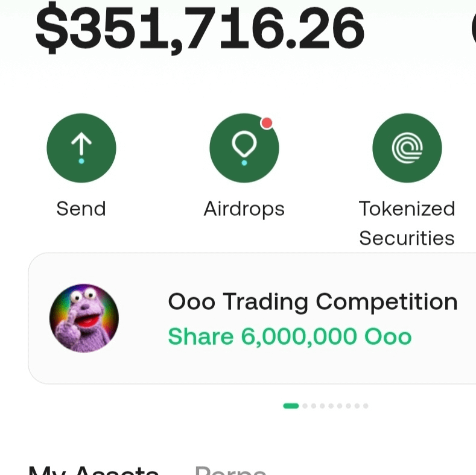This screenshot has height=475, width=476.
Task: Select the third banner page dot
Action: coord(314,406)
